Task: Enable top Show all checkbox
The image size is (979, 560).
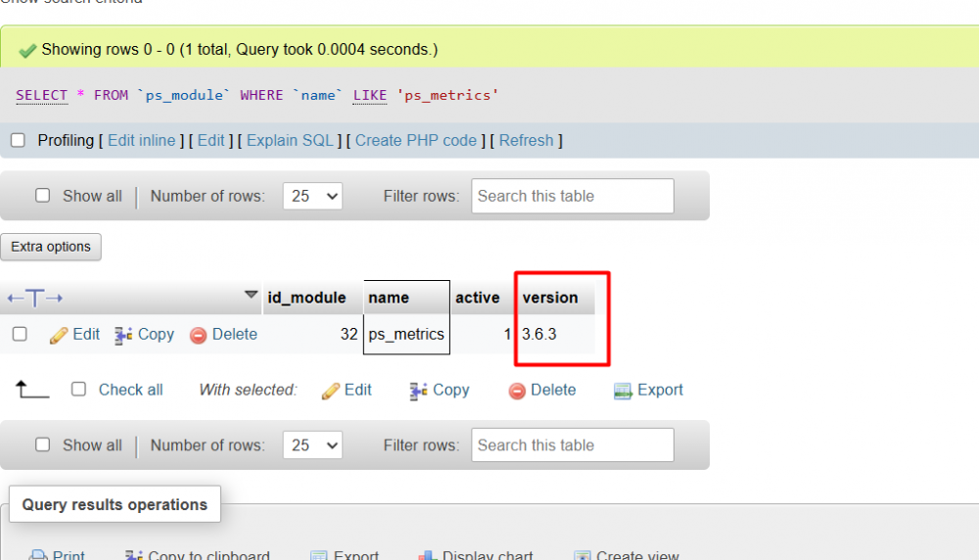Action: click(x=42, y=196)
